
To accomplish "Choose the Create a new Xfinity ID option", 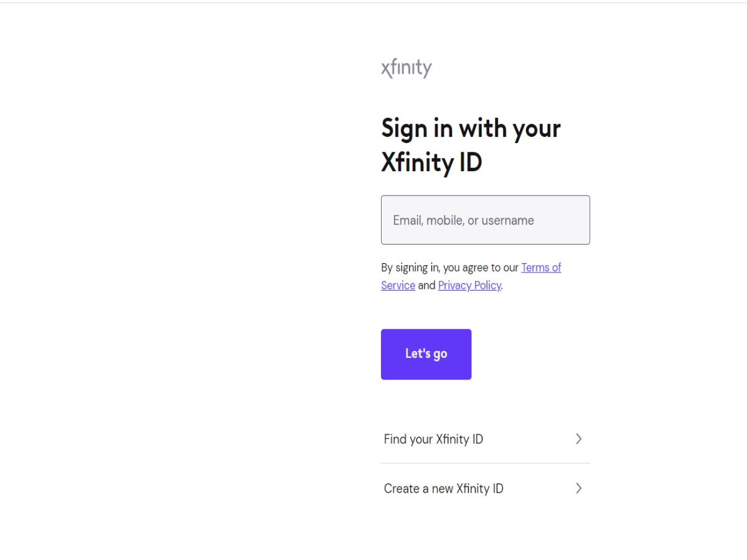I will click(443, 489).
